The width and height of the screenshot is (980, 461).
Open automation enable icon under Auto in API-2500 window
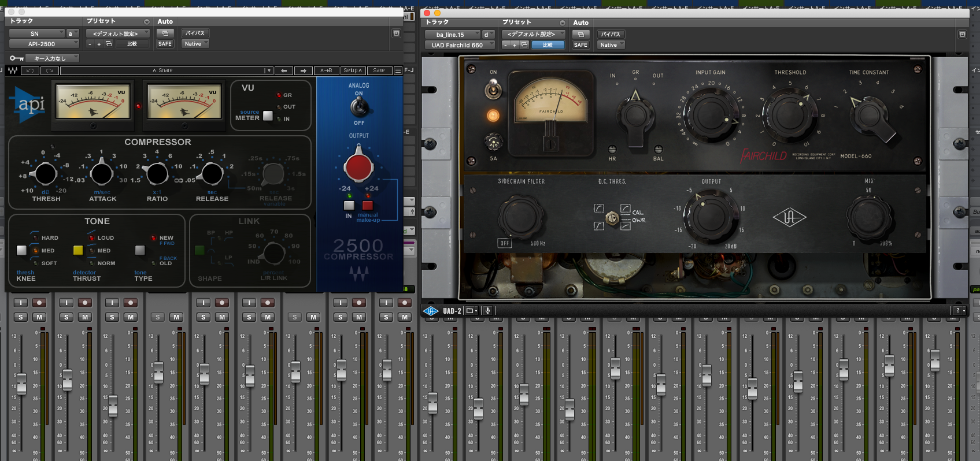pyautogui.click(x=165, y=34)
